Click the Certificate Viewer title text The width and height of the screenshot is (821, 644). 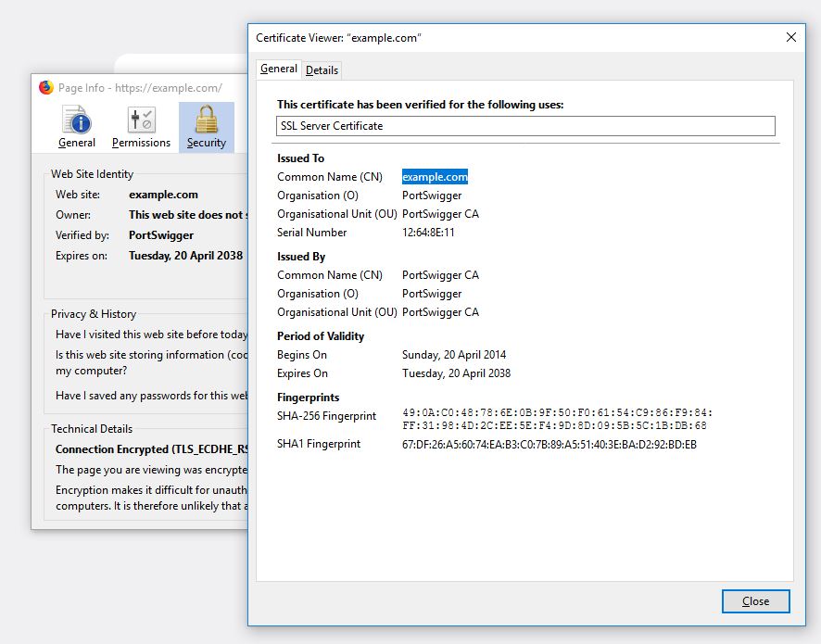338,38
